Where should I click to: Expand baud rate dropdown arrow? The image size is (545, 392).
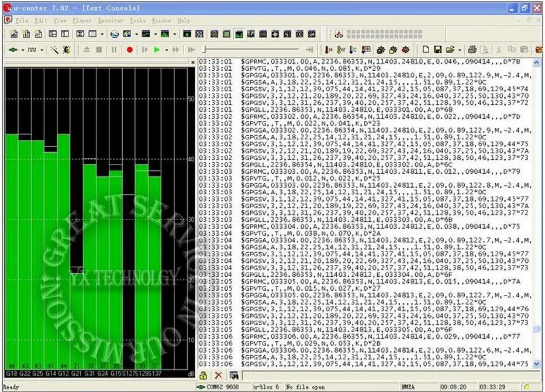point(42,50)
